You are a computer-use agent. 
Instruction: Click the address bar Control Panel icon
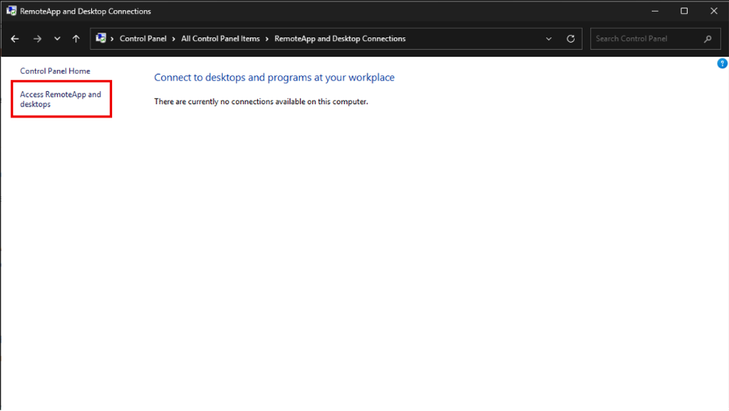(101, 38)
